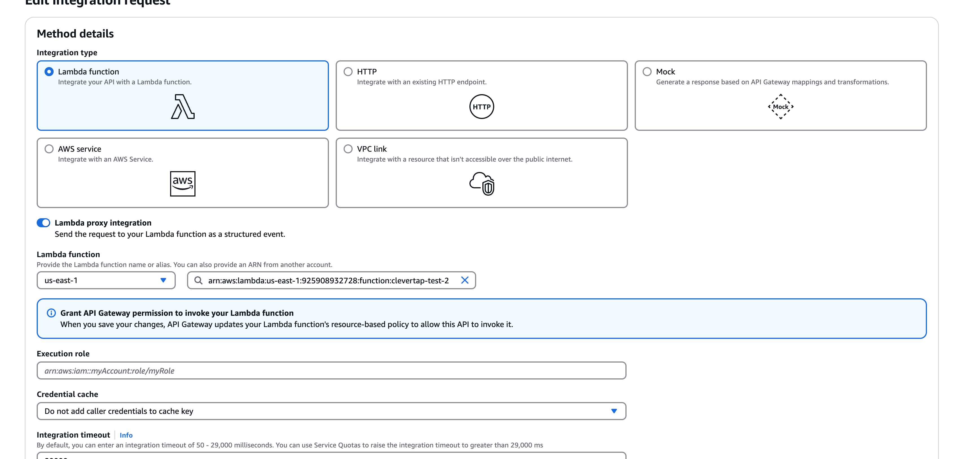Expand the Credential cache dropdown
Screen dimensions: 980x459
(x=331, y=411)
